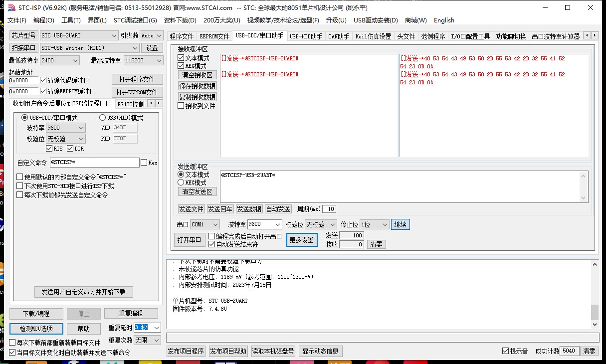Click the 发送数据 button

[249, 209]
